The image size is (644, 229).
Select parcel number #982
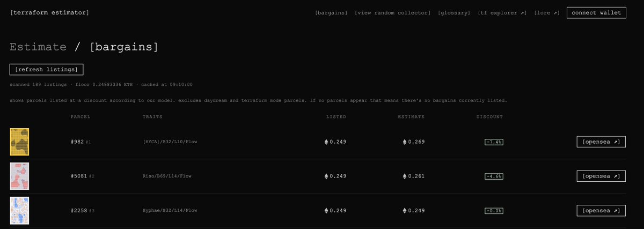coord(77,142)
